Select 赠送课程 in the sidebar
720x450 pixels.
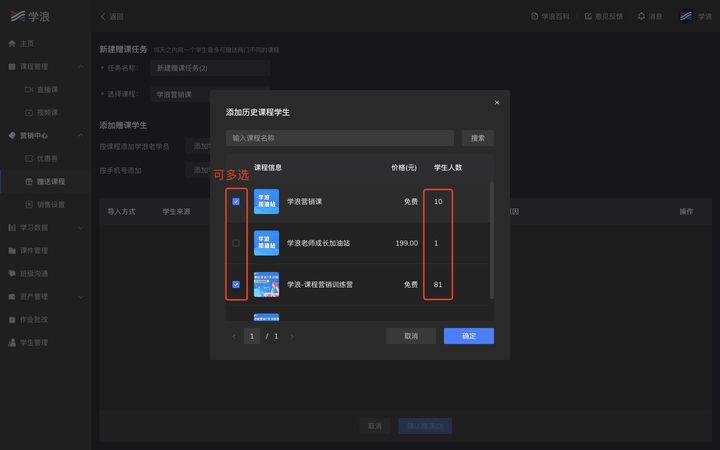pos(51,181)
